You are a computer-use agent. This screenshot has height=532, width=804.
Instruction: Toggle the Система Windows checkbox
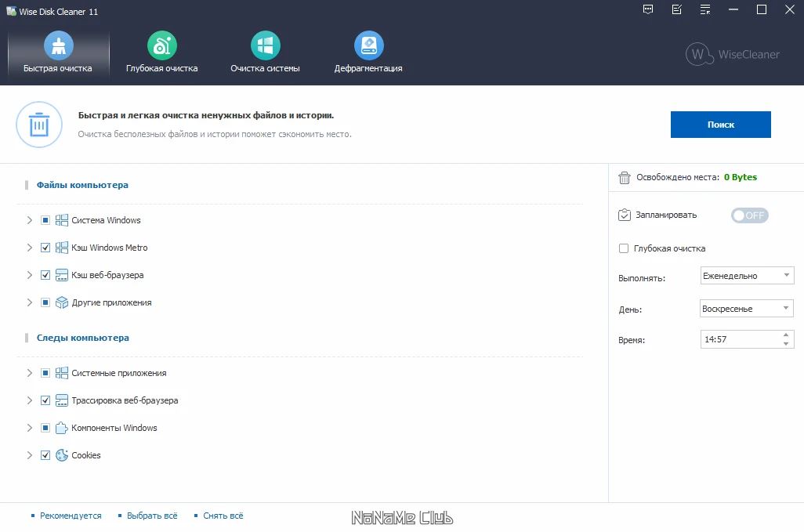[45, 220]
